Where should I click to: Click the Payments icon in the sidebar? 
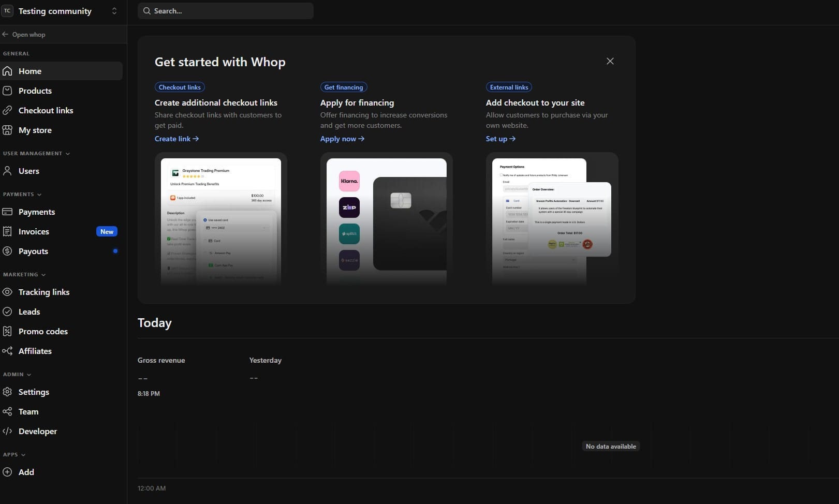tap(7, 212)
